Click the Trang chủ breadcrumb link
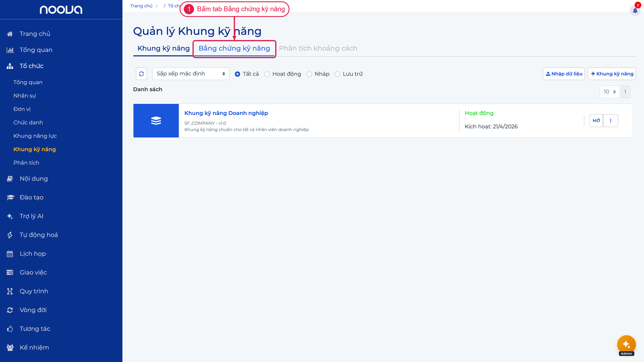Image resolution: width=644 pixels, height=362 pixels. (x=141, y=6)
